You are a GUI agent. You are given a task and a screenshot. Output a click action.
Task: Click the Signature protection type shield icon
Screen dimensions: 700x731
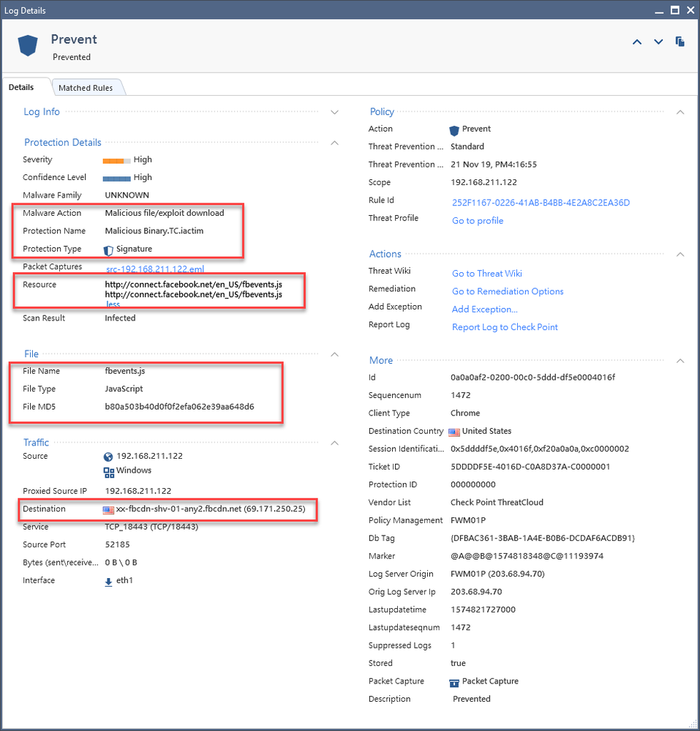[x=109, y=250]
